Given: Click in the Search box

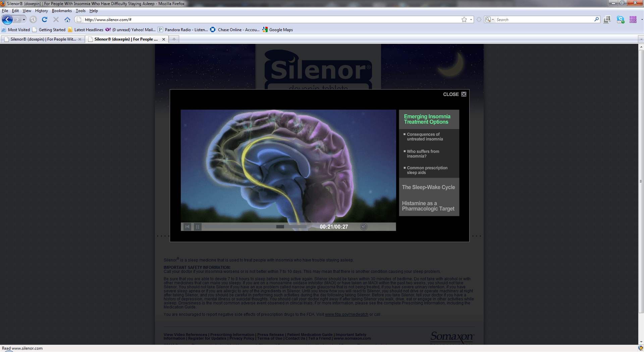Looking at the screenshot, I should 545,20.
